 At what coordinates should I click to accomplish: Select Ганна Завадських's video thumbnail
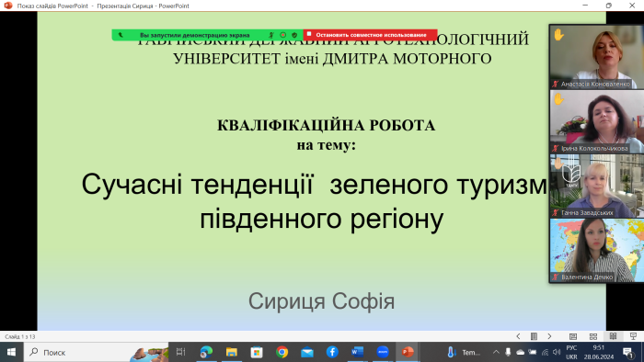pos(597,186)
